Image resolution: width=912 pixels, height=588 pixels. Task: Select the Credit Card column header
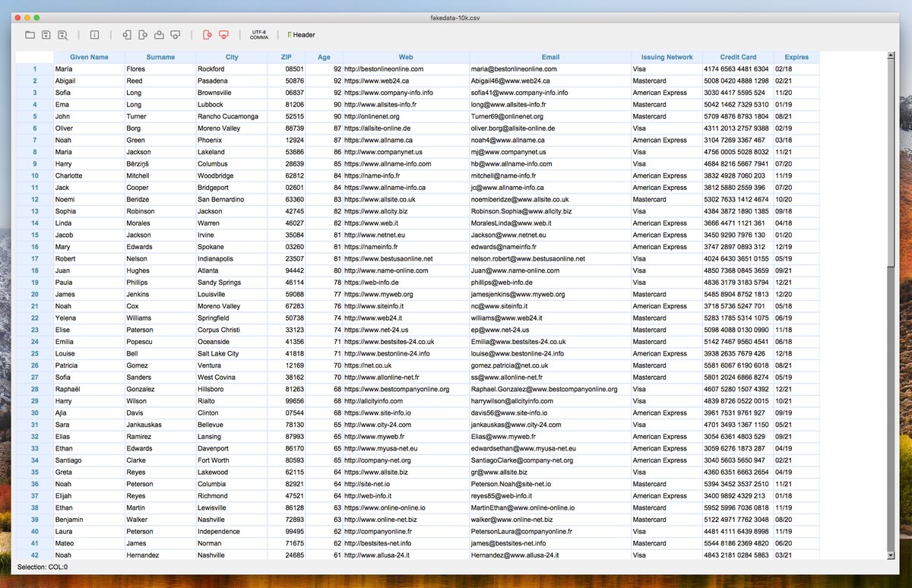click(738, 57)
